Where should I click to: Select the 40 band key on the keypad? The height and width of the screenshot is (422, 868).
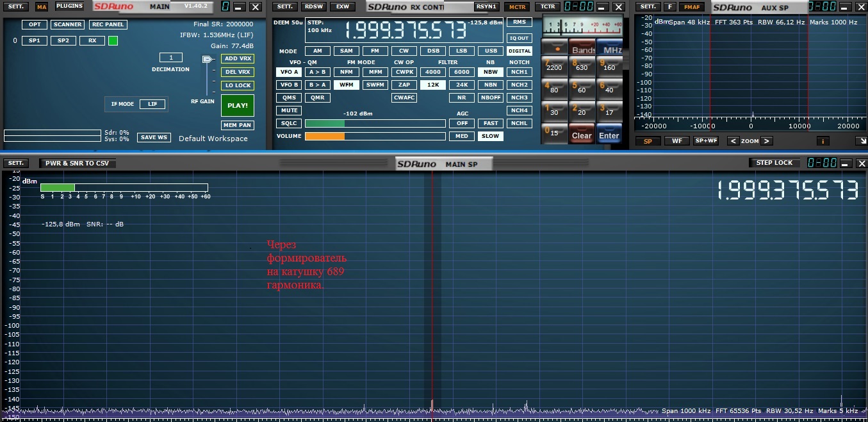coord(609,89)
